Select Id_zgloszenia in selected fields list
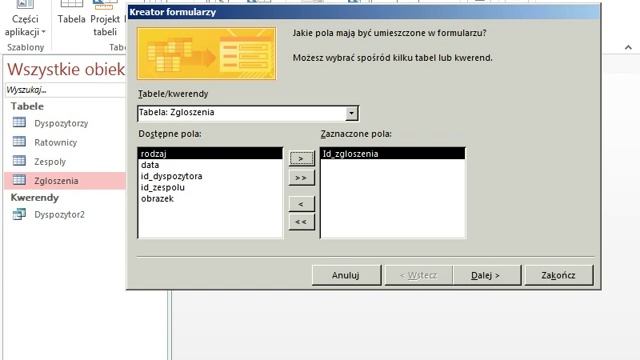 coord(393,154)
